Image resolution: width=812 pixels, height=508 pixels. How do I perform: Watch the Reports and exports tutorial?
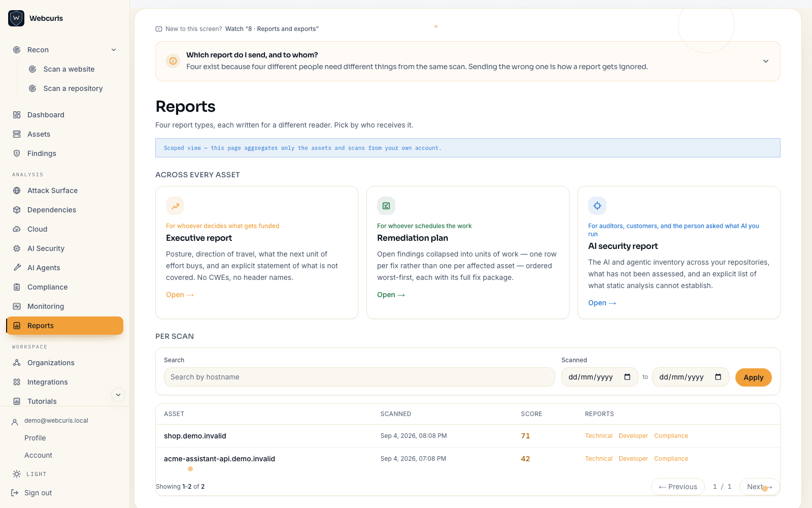[272, 29]
